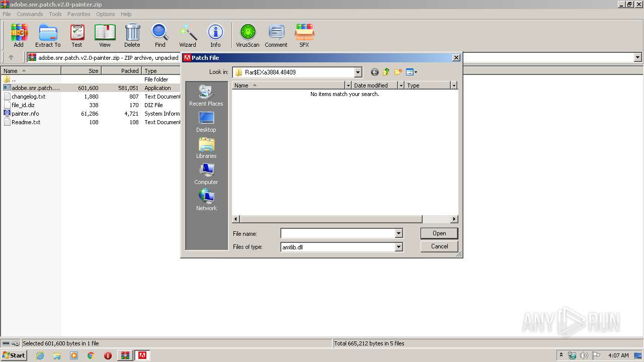Click the View toolbar icon
The image size is (644, 362).
(x=105, y=35)
